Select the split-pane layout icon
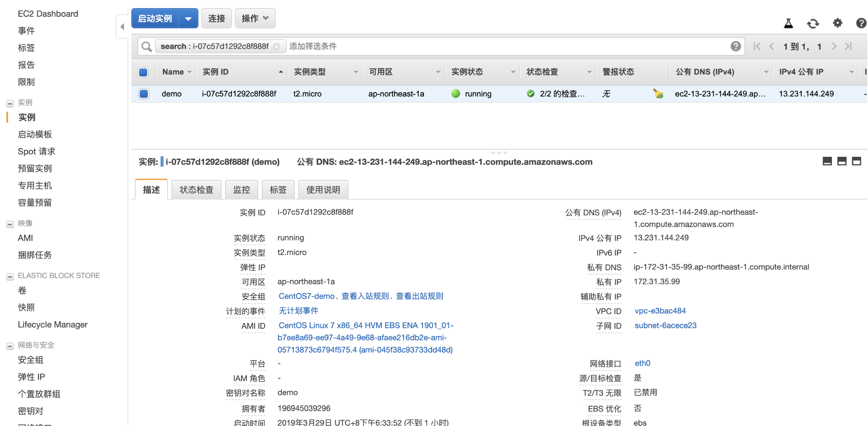 [x=842, y=161]
